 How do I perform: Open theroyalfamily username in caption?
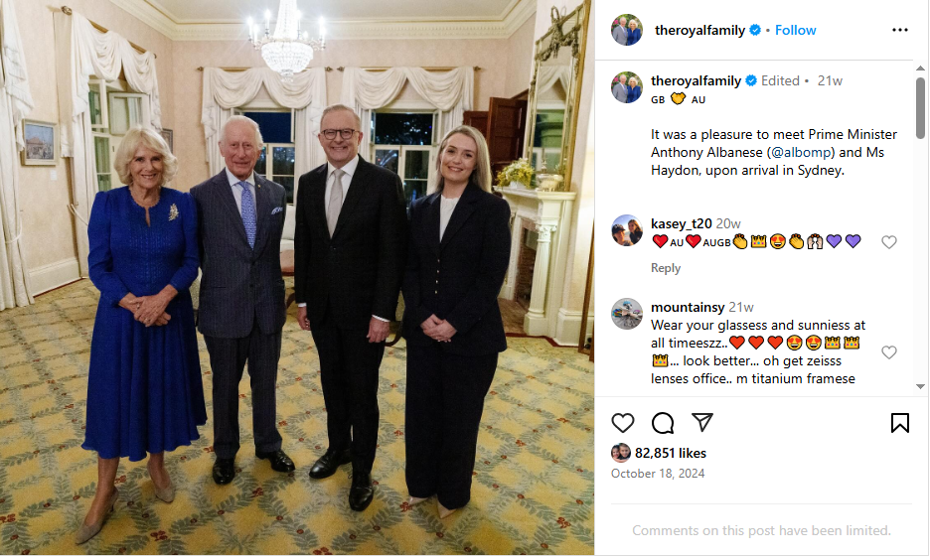pos(696,80)
